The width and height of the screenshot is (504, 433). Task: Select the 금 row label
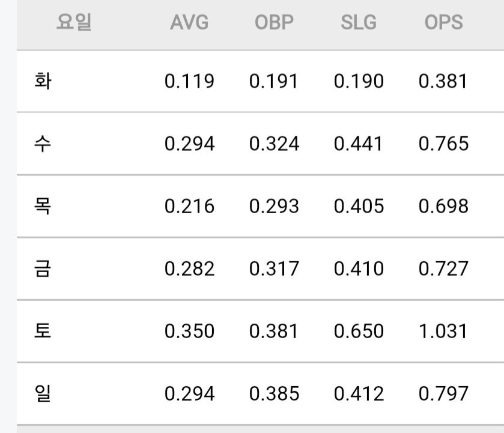pyautogui.click(x=43, y=268)
